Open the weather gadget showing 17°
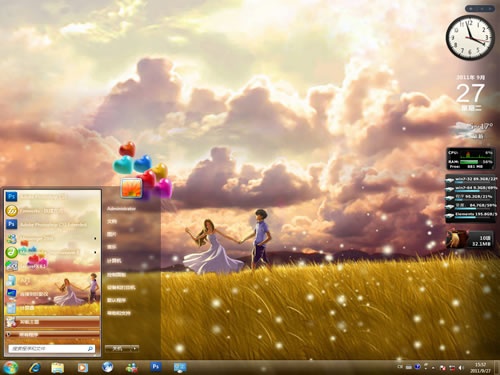 pyautogui.click(x=473, y=131)
